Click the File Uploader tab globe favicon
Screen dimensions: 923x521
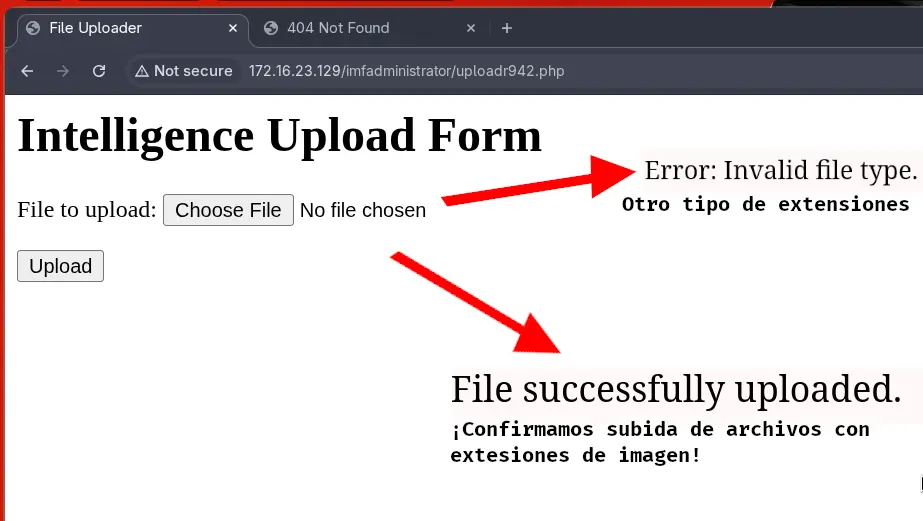coord(33,28)
